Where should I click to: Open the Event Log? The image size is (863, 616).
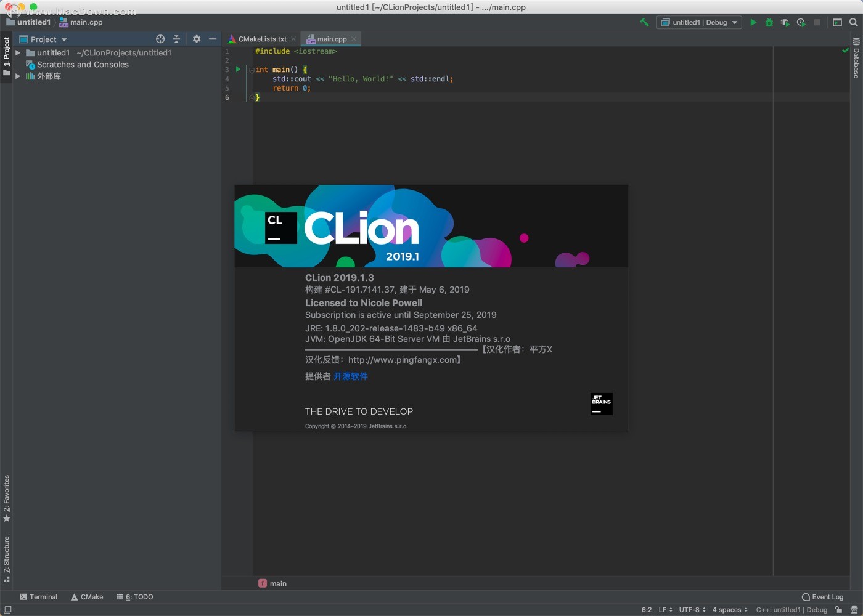pyautogui.click(x=822, y=597)
